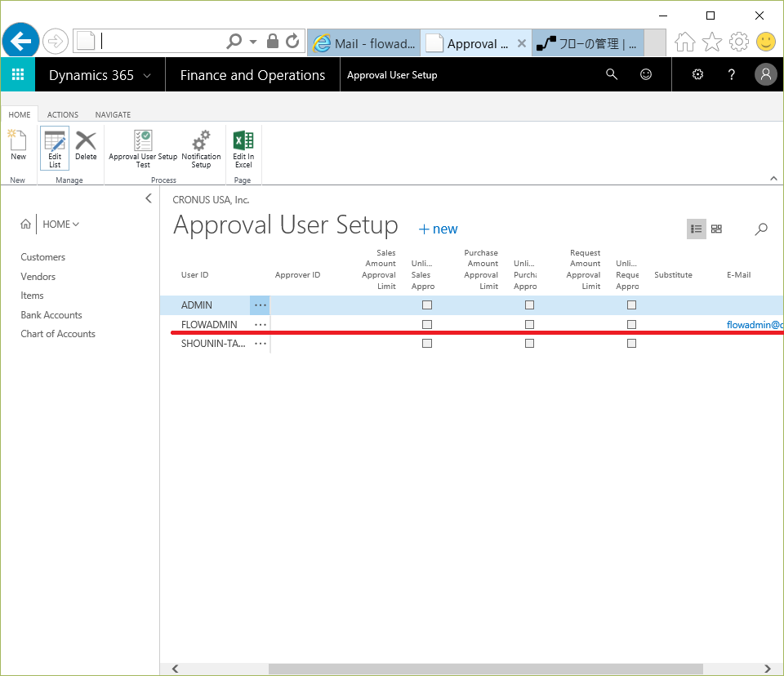Click the search icon in the black header

[612, 74]
